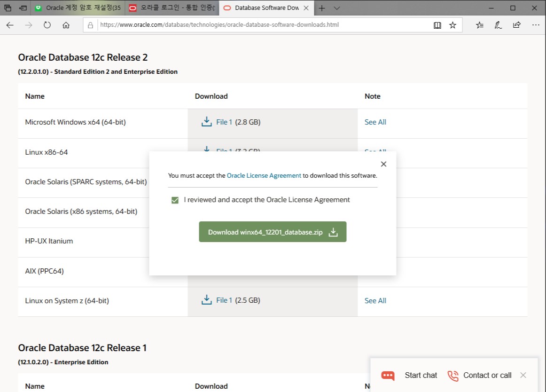This screenshot has height=392, width=546.
Task: Click See All for Microsoft Windows x64
Action: pyautogui.click(x=375, y=122)
